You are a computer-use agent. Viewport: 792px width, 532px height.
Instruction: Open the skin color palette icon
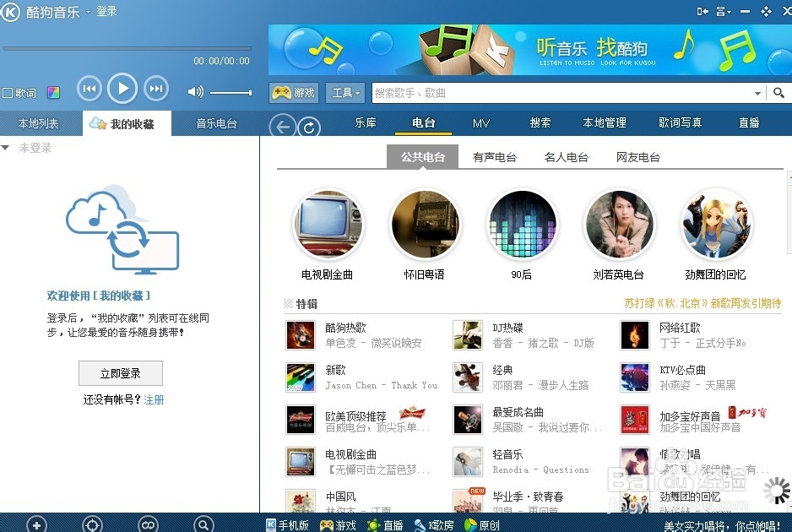53,92
